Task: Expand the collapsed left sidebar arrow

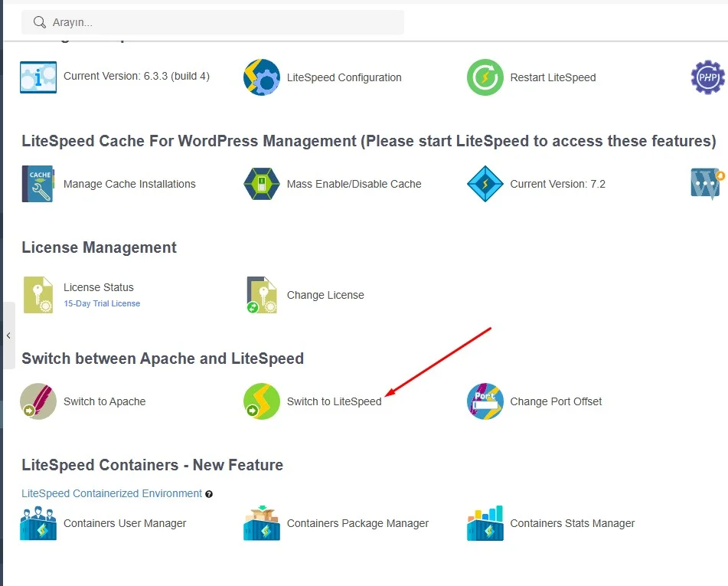Action: pyautogui.click(x=8, y=336)
